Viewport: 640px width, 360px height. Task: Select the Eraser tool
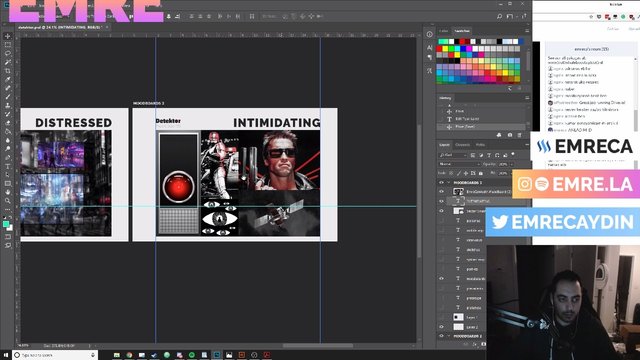tap(8, 122)
